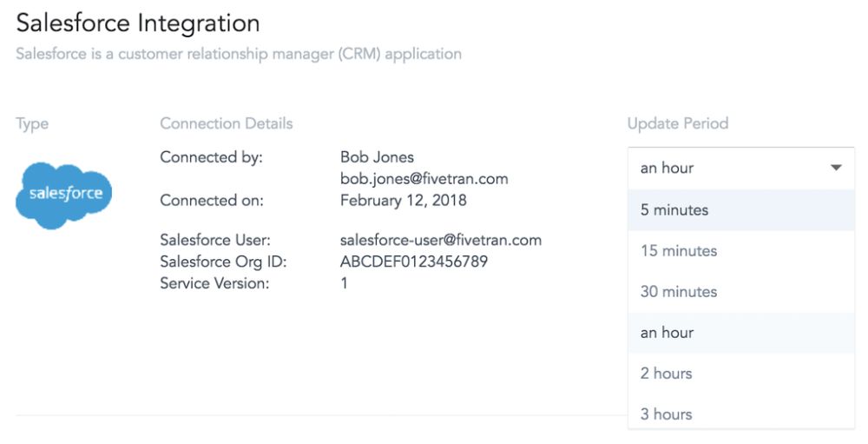Open the Update Period dropdown showing an hour
Image resolution: width=868 pixels, height=444 pixels.
pyautogui.click(x=741, y=168)
